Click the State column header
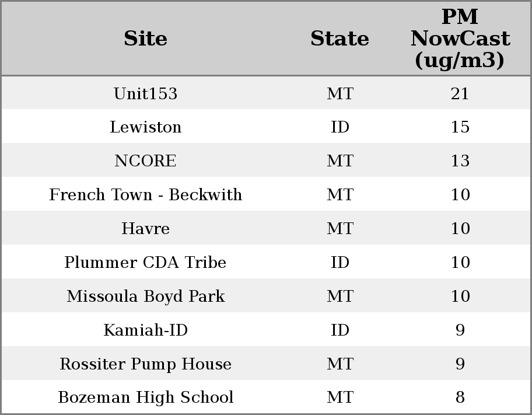Screen dimensions: 532x415 pyautogui.click(x=339, y=39)
